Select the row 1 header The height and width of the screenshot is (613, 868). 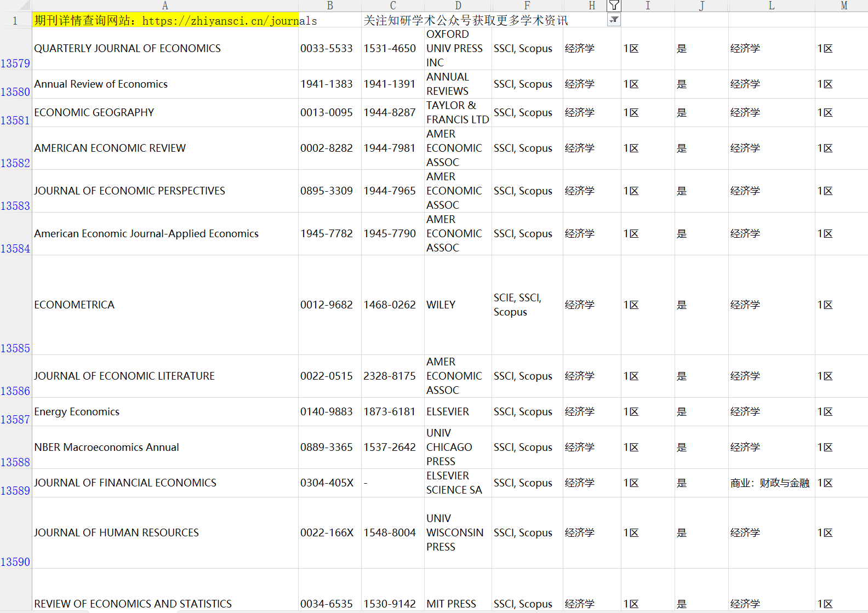pyautogui.click(x=15, y=20)
